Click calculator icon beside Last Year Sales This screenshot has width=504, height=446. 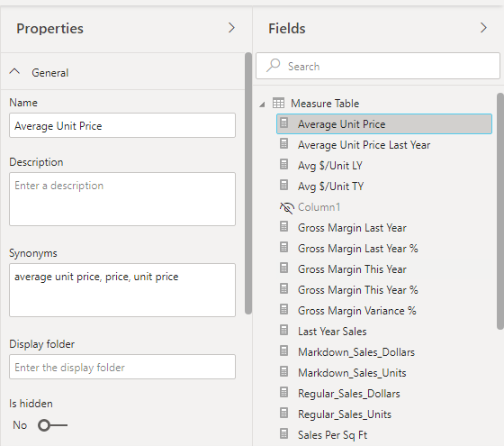coord(283,330)
